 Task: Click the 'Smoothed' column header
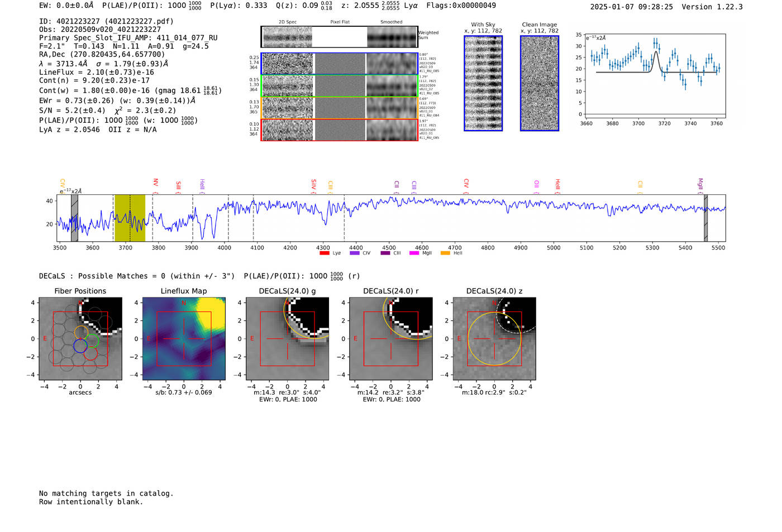[x=392, y=22]
